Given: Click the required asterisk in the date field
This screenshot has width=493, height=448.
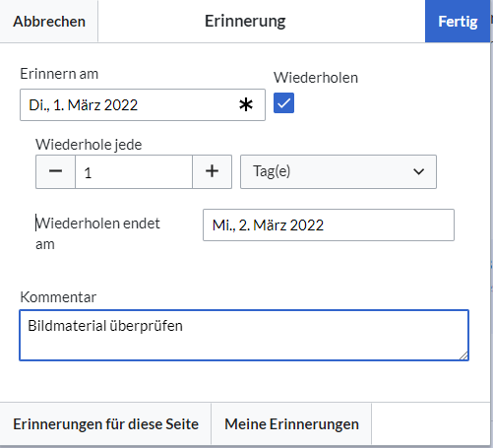Looking at the screenshot, I should click(x=246, y=105).
